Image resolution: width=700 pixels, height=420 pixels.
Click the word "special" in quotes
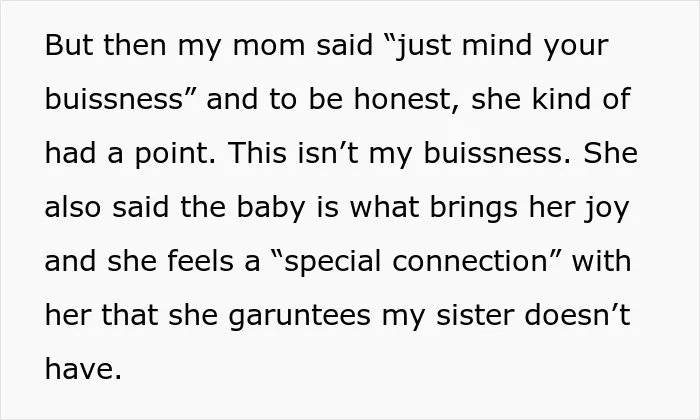332,262
